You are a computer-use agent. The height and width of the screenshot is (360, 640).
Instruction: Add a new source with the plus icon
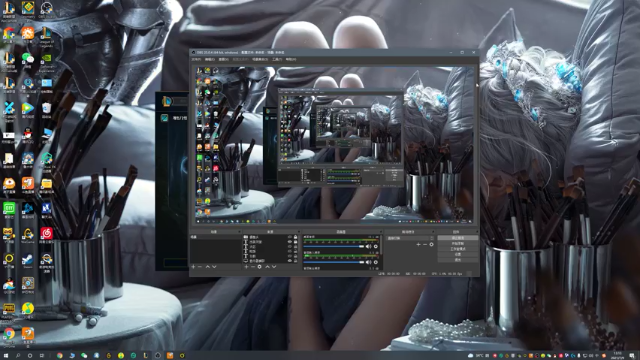[x=246, y=267]
